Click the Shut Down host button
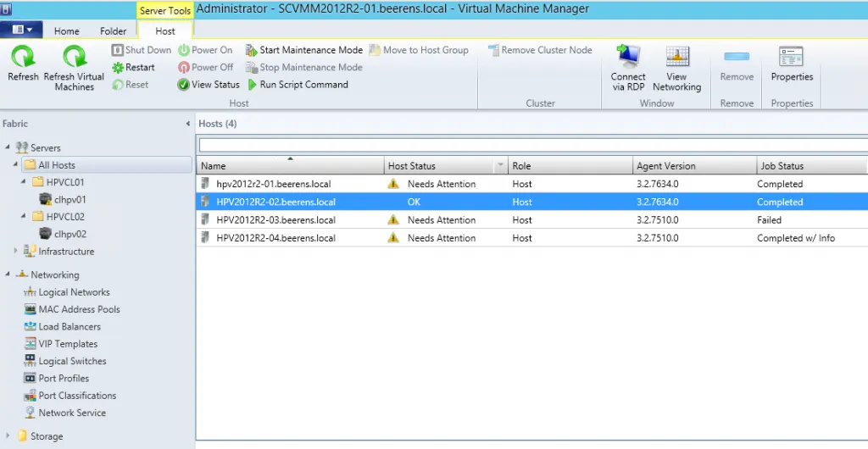868x449 pixels. click(x=142, y=50)
